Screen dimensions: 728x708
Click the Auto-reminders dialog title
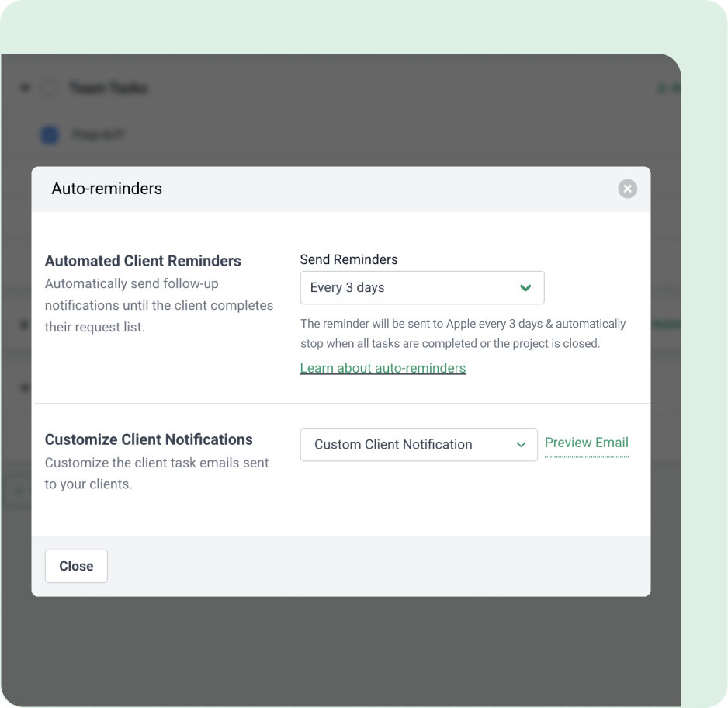107,189
